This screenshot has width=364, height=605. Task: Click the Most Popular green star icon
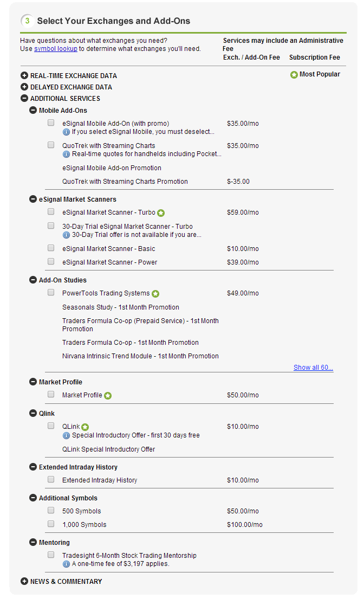pyautogui.click(x=294, y=74)
